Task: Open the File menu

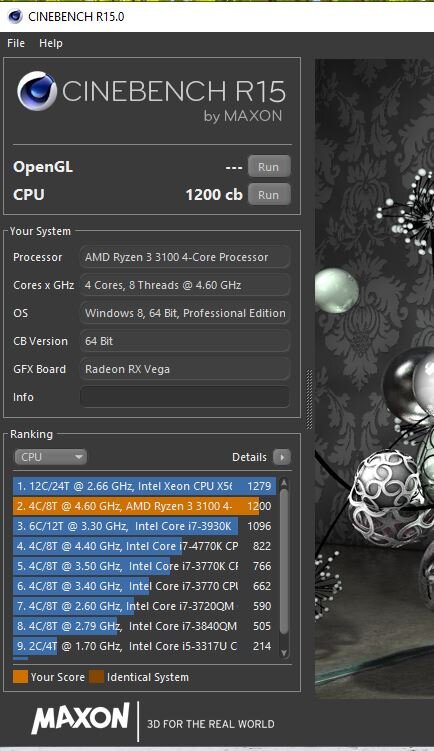Action: coord(16,43)
